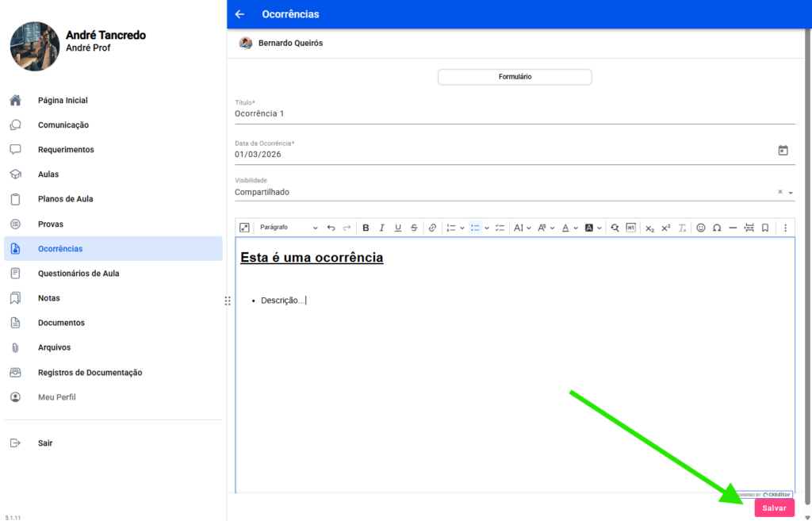This screenshot has width=812, height=521.
Task: Expand the Visibilidade dropdown arrow
Action: [x=791, y=193]
